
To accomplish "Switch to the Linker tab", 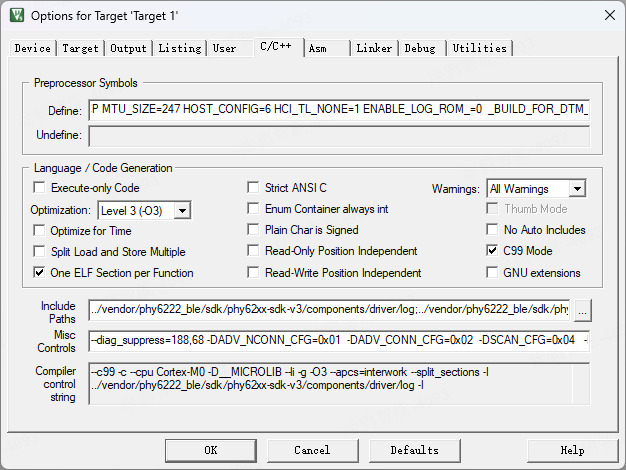I will [374, 48].
